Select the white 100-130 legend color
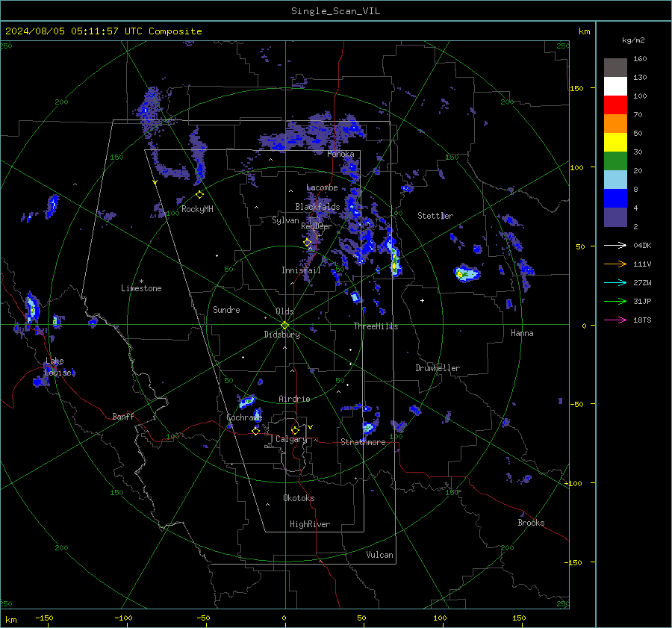 (x=615, y=86)
